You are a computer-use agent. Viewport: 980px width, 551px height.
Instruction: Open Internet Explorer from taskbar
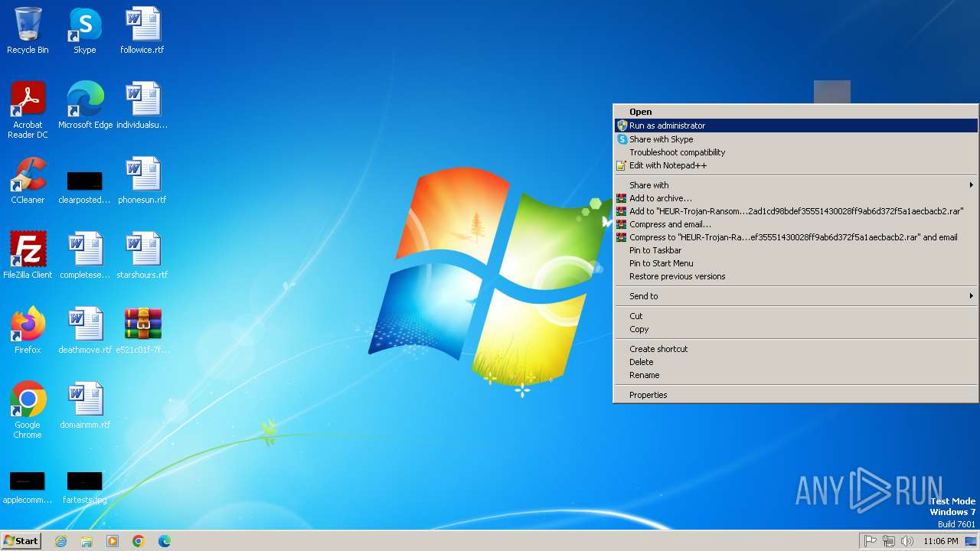click(60, 541)
